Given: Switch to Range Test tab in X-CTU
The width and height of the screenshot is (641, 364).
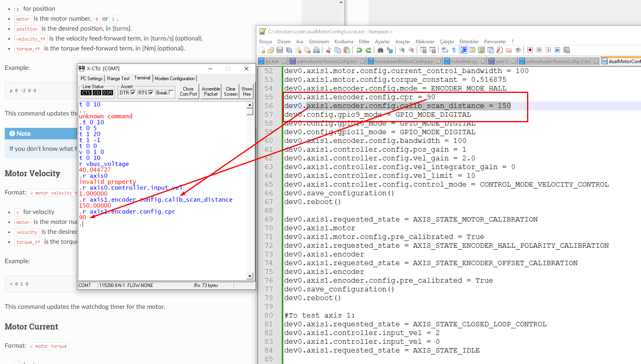Looking at the screenshot, I should coord(118,79).
